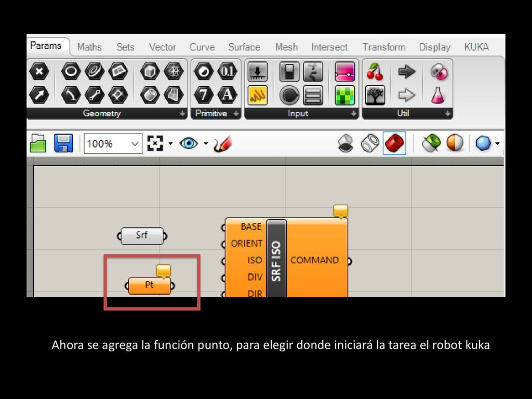Select the Text A primitive icon

pos(228,95)
